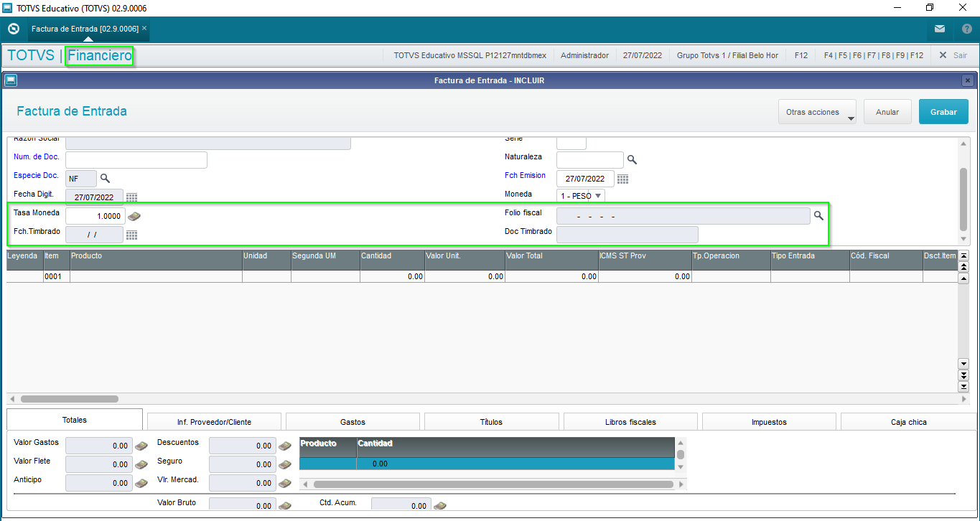Click the single up arrow of items grid
This screenshot has width=980, height=521.
[x=963, y=278]
